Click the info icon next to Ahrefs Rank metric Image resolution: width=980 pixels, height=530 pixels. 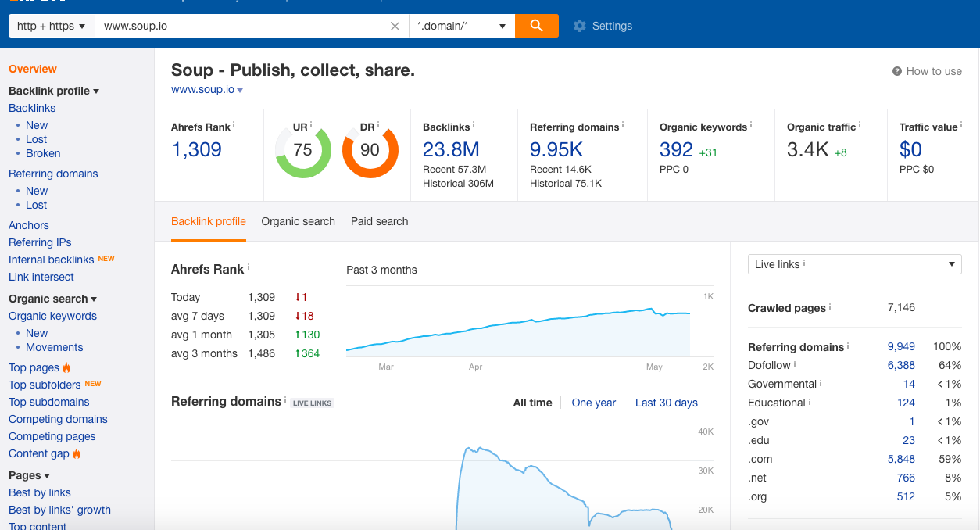point(234,125)
